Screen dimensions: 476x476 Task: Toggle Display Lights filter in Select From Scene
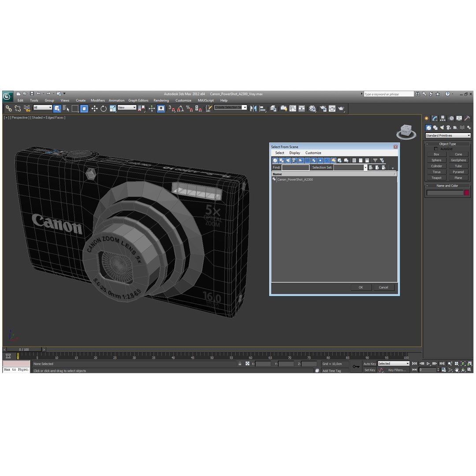coord(288,160)
